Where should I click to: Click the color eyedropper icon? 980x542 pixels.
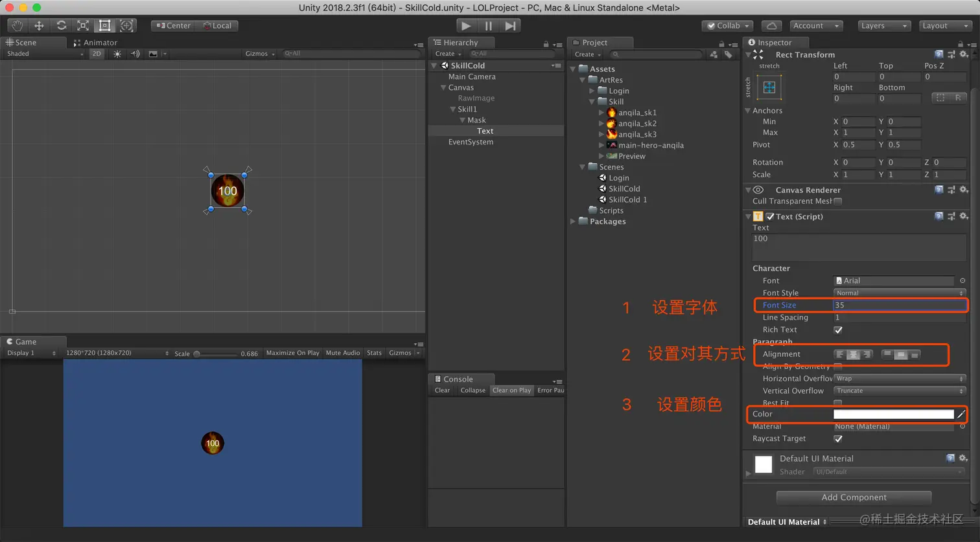(961, 414)
